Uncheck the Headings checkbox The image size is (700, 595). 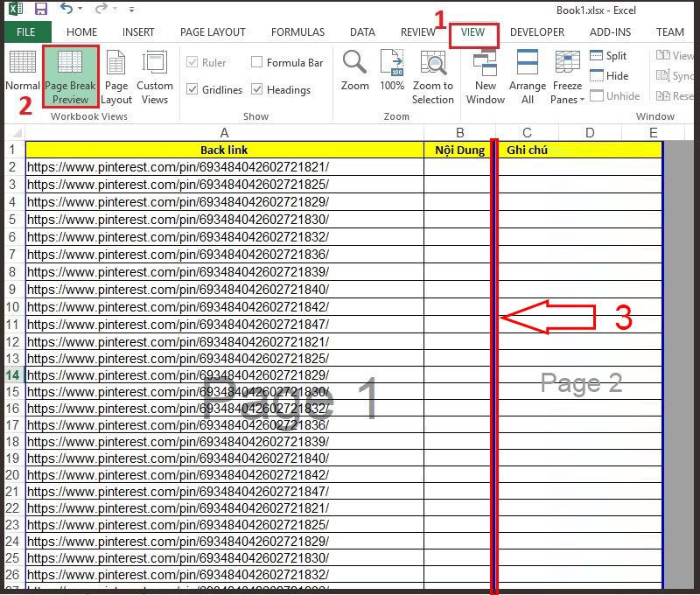(x=256, y=89)
